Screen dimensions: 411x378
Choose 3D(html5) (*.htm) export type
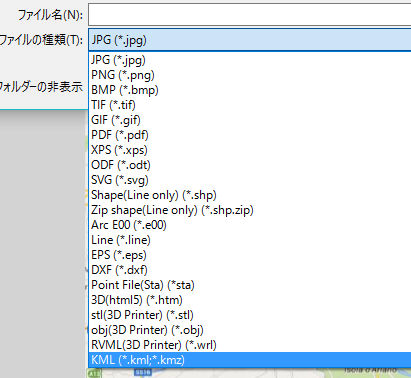coord(250,300)
